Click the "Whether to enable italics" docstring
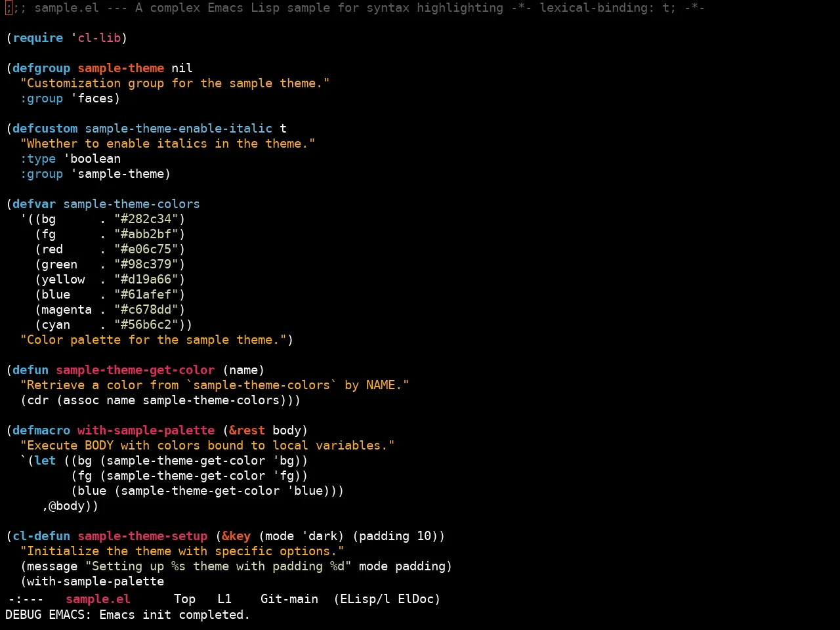The image size is (840, 630). coord(167,144)
